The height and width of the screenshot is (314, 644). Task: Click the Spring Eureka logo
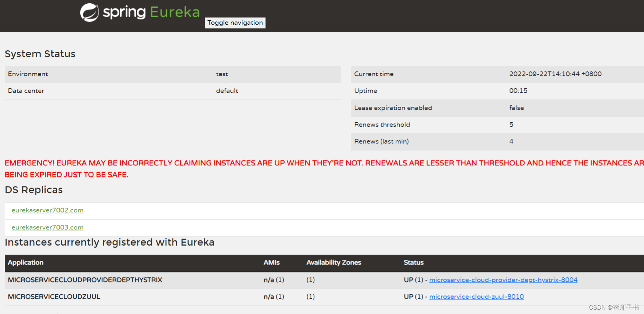(140, 12)
